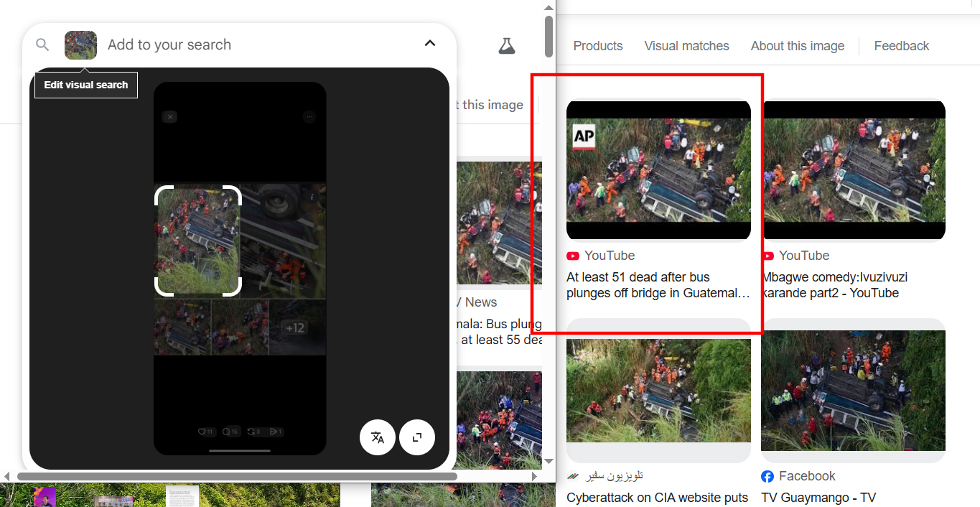This screenshot has width=980, height=507.
Task: Switch to the Visual matches tab
Action: point(686,46)
